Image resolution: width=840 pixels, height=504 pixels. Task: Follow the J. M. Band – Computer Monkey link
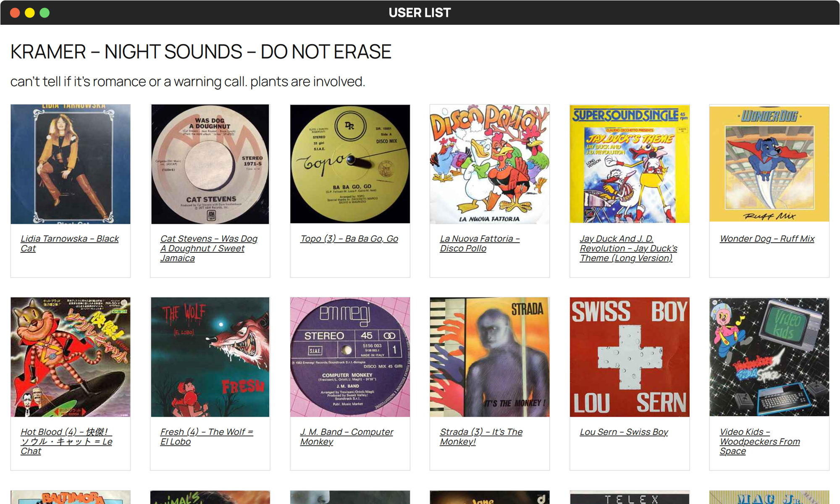point(346,436)
